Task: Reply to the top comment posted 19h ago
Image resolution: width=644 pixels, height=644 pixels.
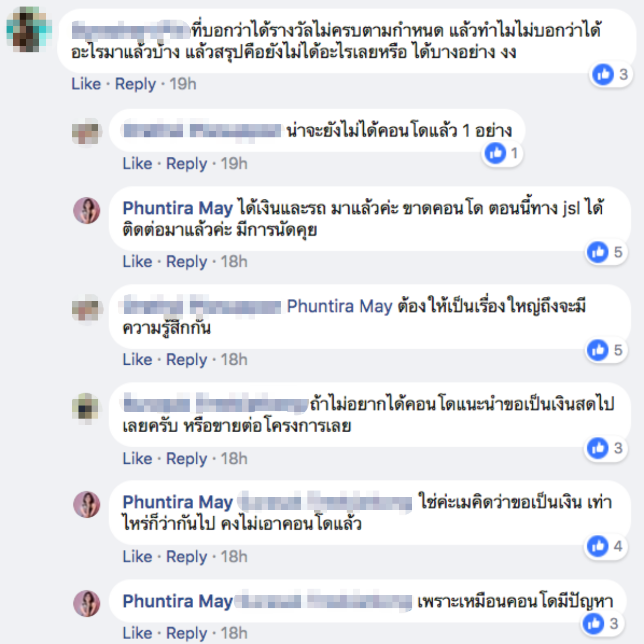Action: (x=135, y=84)
